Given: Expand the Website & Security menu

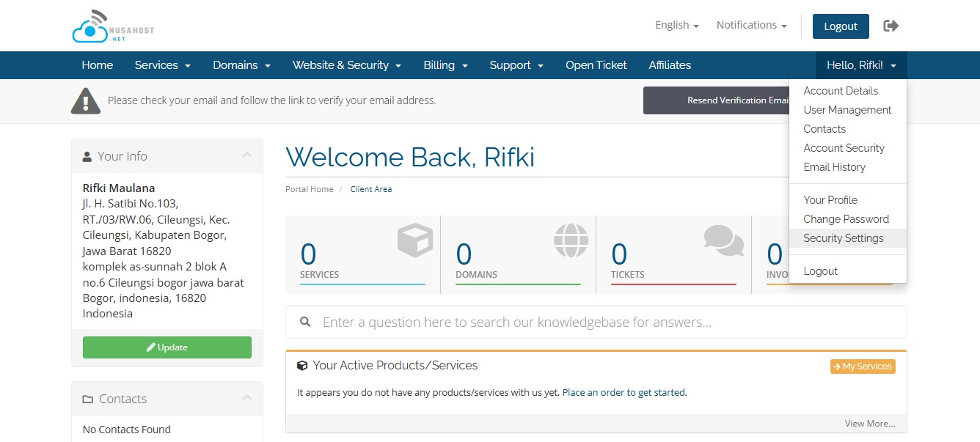Looking at the screenshot, I should click(346, 65).
